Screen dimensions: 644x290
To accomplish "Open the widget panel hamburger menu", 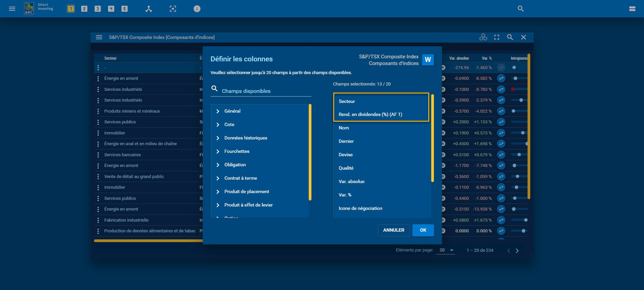I will tap(99, 37).
